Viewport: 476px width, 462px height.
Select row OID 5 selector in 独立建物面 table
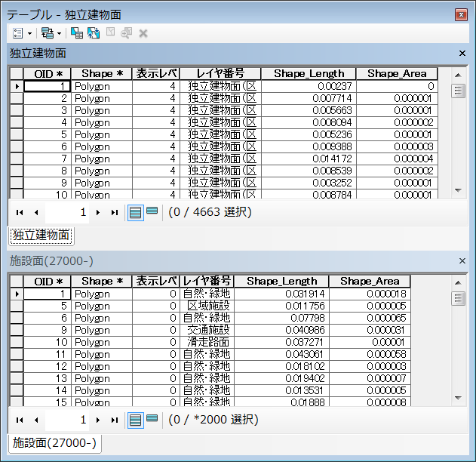pos(17,135)
